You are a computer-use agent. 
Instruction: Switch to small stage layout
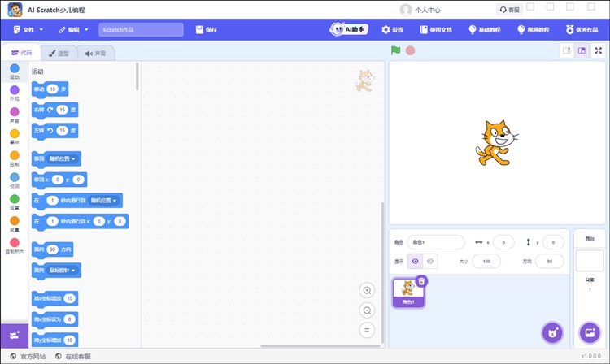[x=566, y=50]
